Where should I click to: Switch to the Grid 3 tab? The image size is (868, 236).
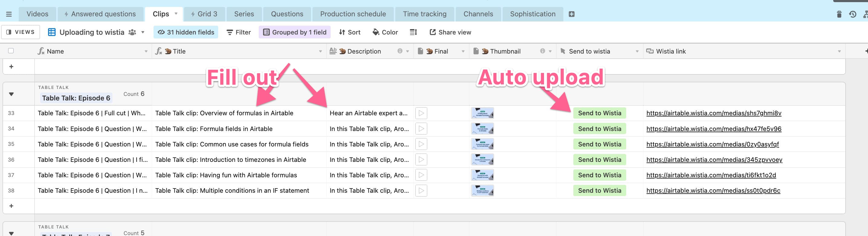pyautogui.click(x=204, y=14)
